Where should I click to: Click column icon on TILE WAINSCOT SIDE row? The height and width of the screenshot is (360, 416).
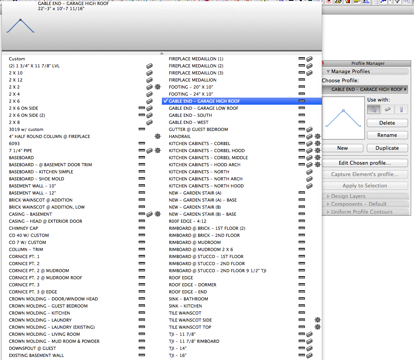318,320
